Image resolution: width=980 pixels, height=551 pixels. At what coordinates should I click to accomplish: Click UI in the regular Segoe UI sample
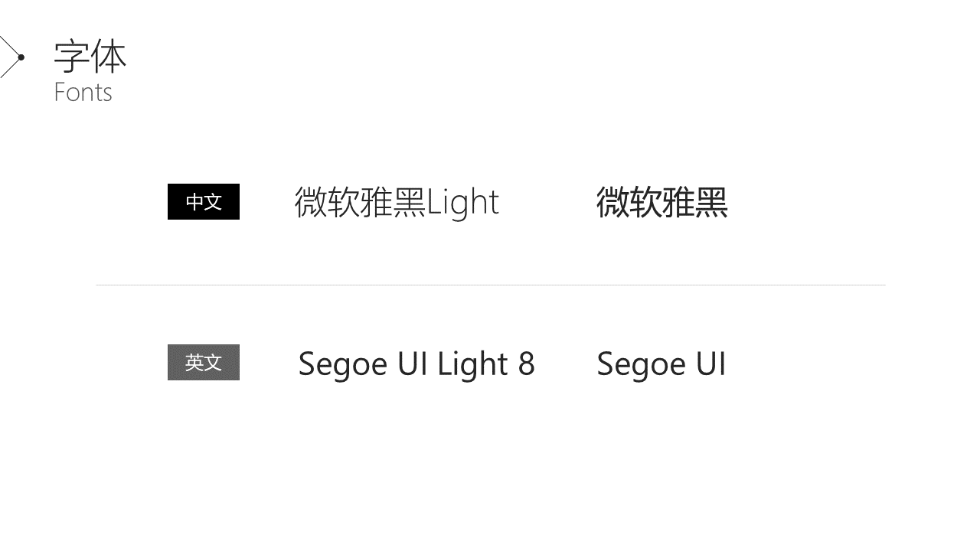coord(711,364)
